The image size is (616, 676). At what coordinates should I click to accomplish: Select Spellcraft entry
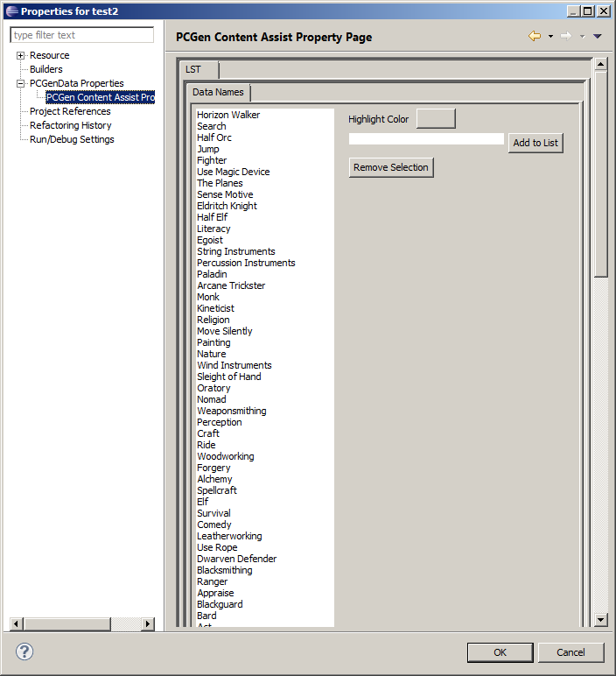pos(217,490)
